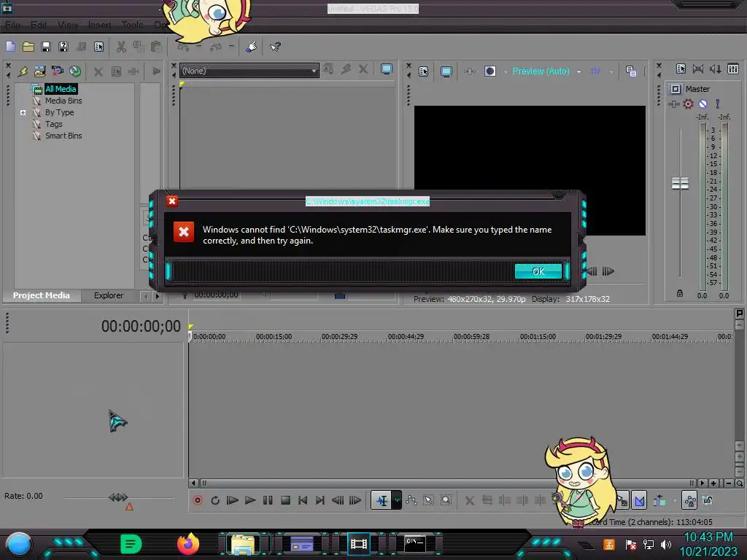Click Go to Start transport button

pyautogui.click(x=303, y=500)
